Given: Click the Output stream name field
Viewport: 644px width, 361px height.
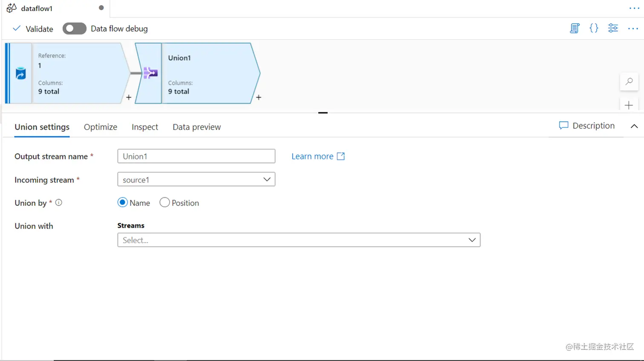Looking at the screenshot, I should (196, 156).
